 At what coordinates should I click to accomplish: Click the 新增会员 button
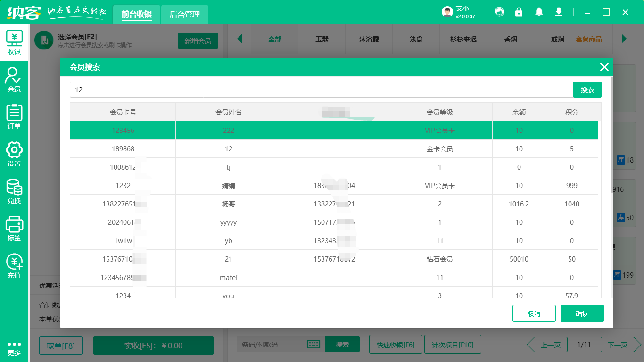pyautogui.click(x=198, y=41)
